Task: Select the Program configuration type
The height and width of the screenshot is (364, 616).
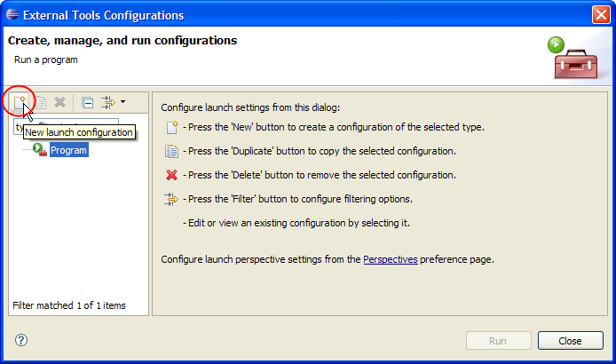Action: (68, 150)
